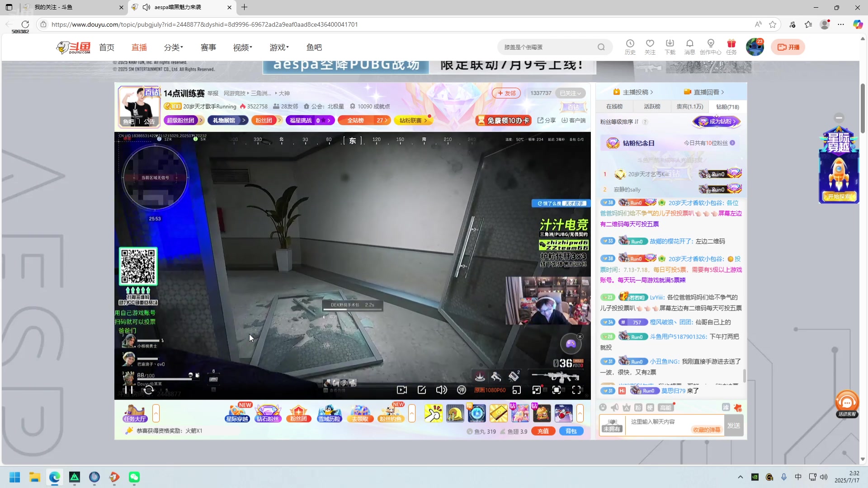Send the gold bar gift
868x488 pixels.
click(499, 413)
